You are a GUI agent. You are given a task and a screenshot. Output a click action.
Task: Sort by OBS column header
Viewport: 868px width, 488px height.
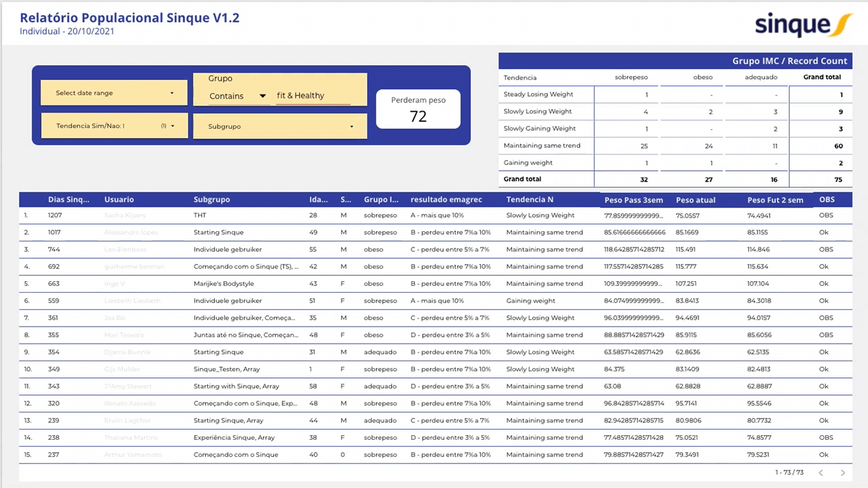(x=827, y=199)
